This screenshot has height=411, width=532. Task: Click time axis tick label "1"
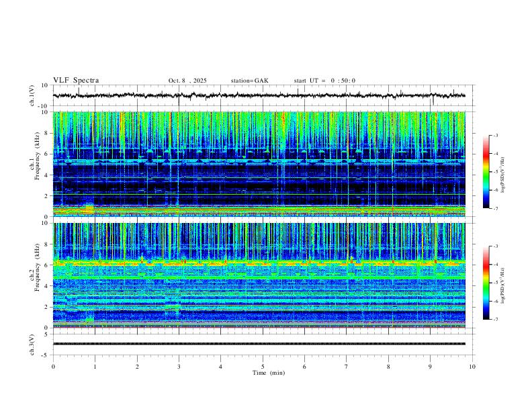95,367
